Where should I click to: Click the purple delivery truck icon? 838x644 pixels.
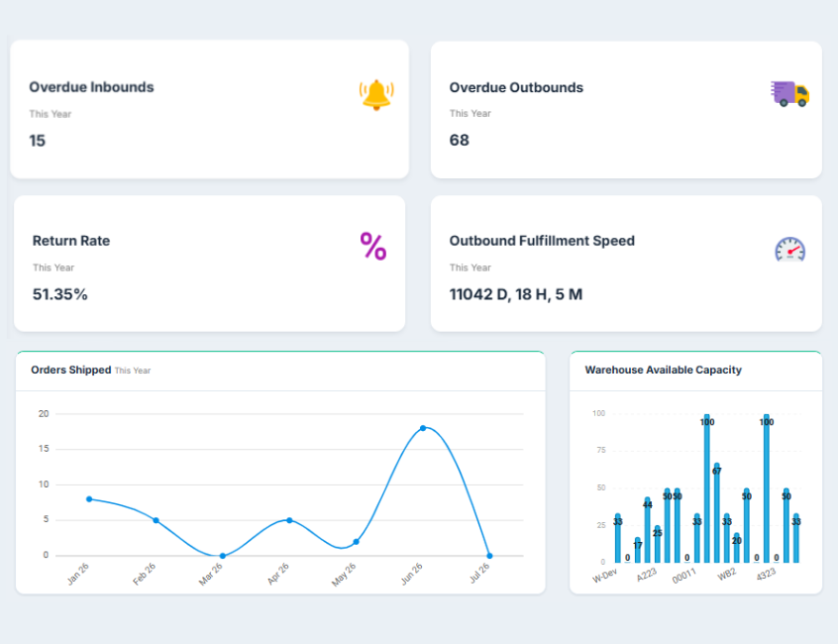(x=789, y=94)
